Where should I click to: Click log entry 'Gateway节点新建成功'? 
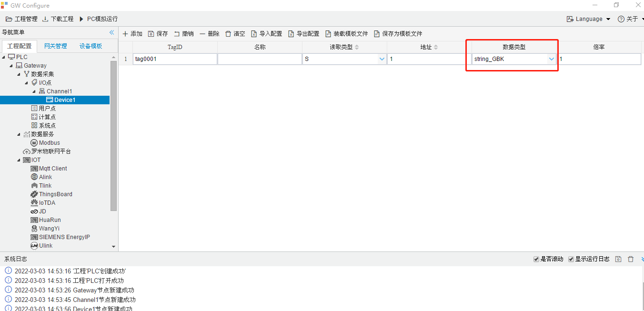103,290
